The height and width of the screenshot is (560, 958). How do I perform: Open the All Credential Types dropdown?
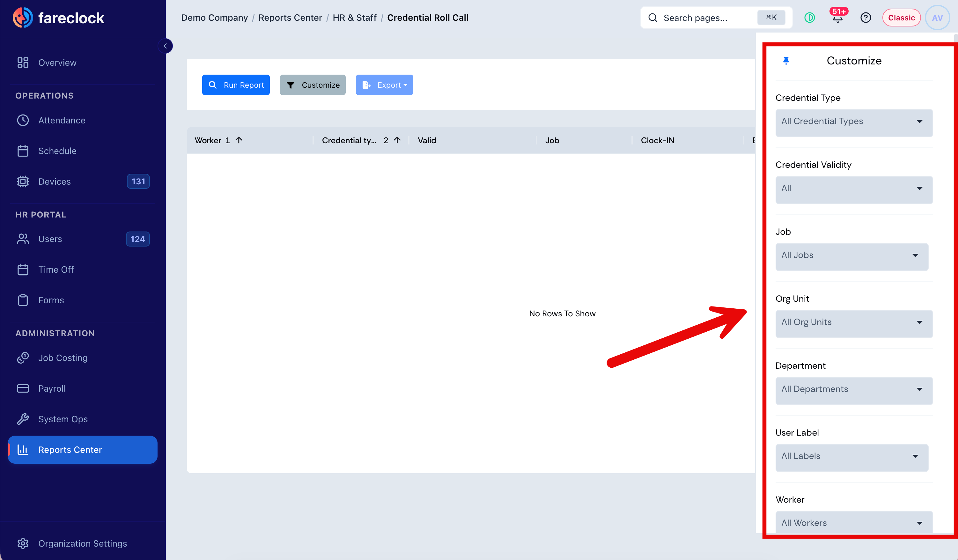854,122
